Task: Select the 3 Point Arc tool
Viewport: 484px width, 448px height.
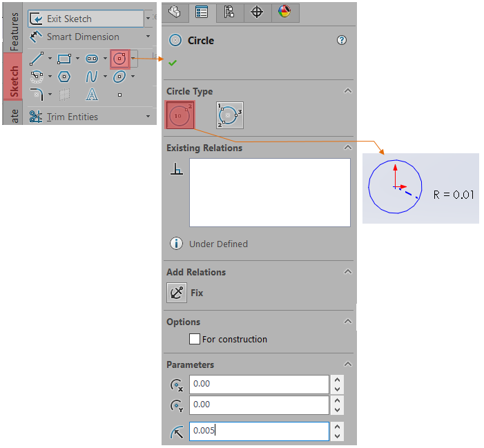Action: [37, 77]
